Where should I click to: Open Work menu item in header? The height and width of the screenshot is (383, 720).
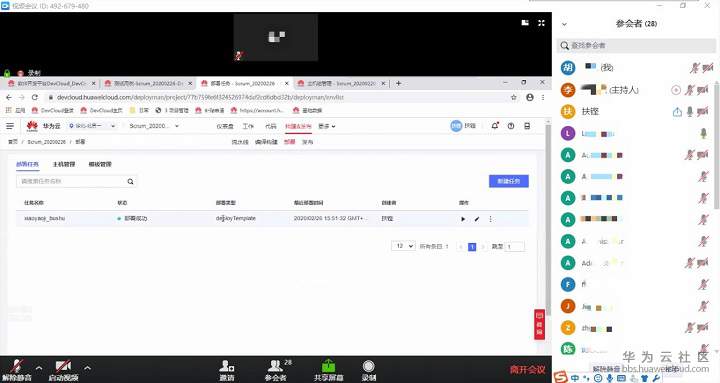(248, 126)
